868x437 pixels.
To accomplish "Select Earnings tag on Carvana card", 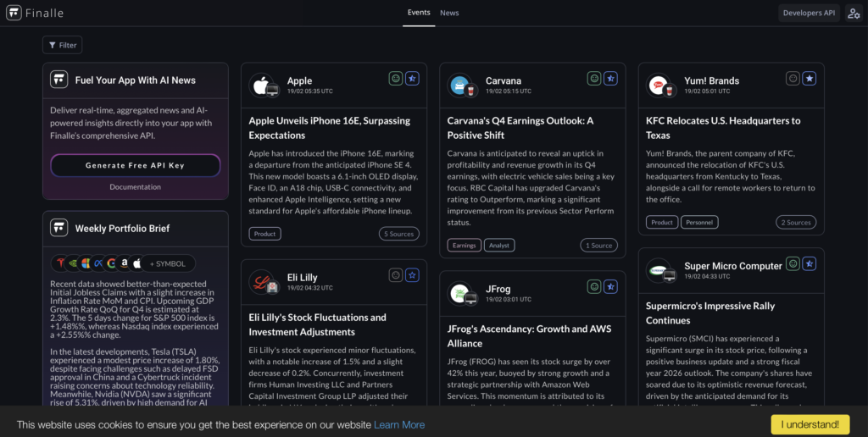I will (x=464, y=246).
